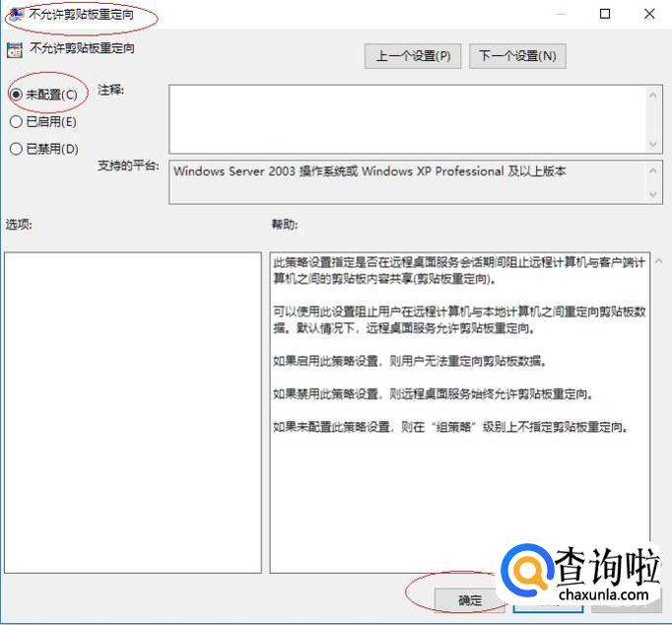Click inside the 注释 comment text box
672x625 pixels.
(x=415, y=119)
